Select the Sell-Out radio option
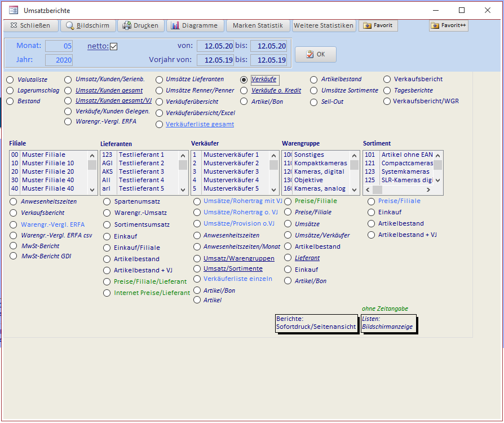The image size is (504, 423). [x=313, y=102]
